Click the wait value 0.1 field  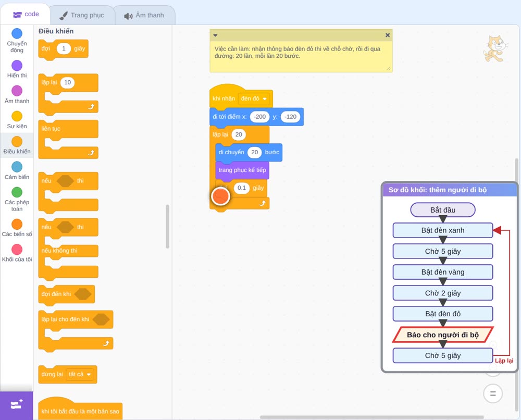coord(242,188)
